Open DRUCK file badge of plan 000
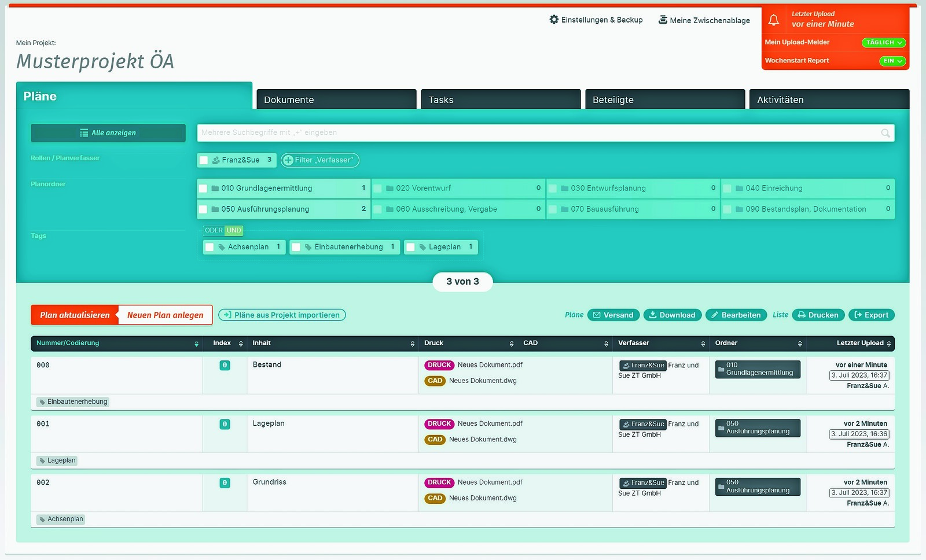This screenshot has width=926, height=560. pyautogui.click(x=439, y=365)
